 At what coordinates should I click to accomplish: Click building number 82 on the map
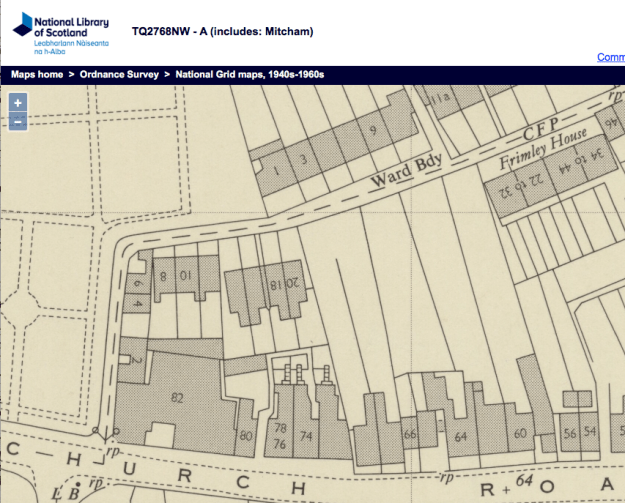click(x=178, y=398)
